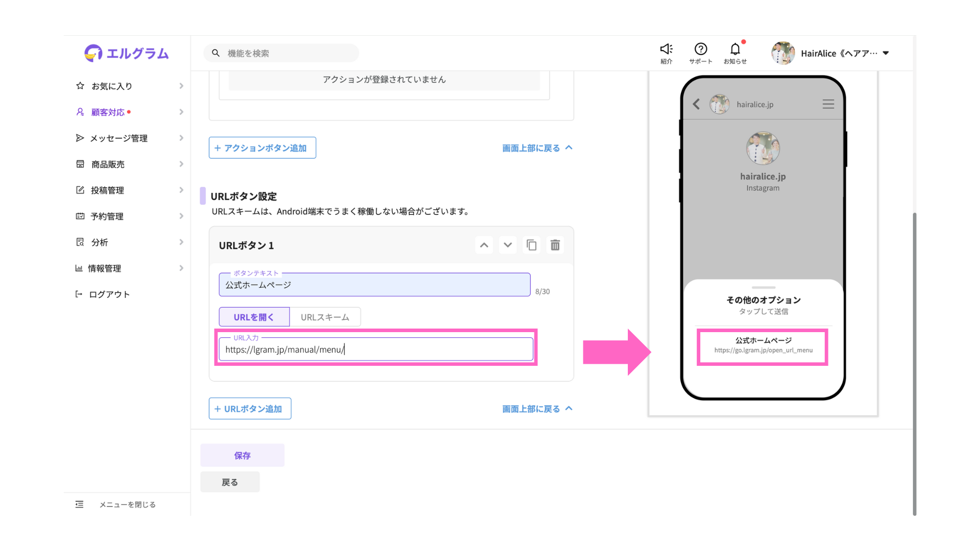
Task: Click the small avatar in preview header
Action: click(720, 104)
